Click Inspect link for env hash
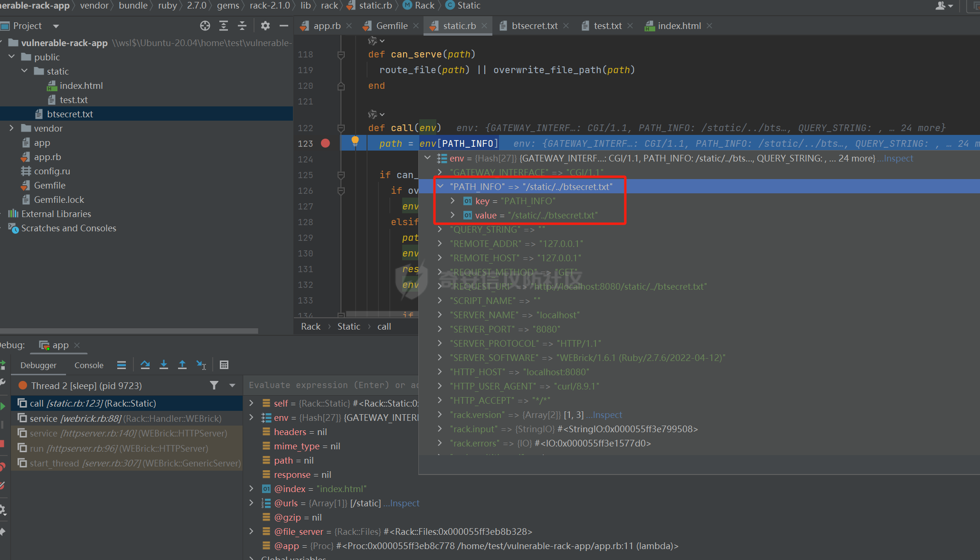The width and height of the screenshot is (980, 560). 895,158
